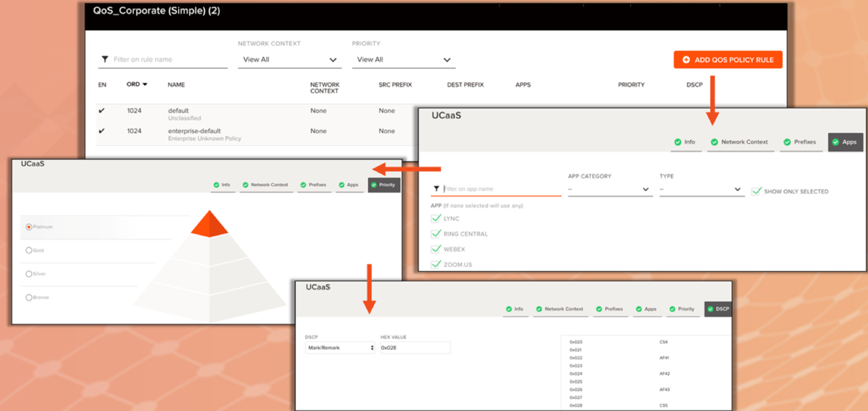The height and width of the screenshot is (411, 868).
Task: Select the Bronze priority radio button
Action: click(x=29, y=298)
